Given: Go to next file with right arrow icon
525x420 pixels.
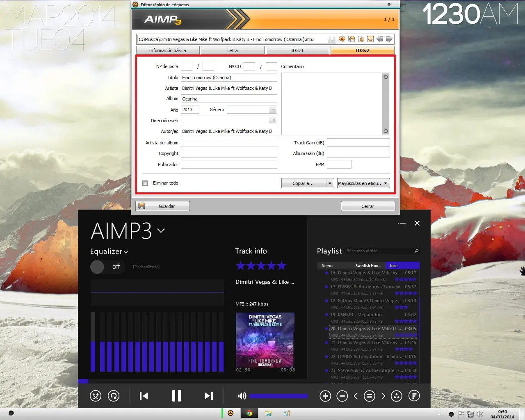Looking at the screenshot, I should click(x=389, y=39).
